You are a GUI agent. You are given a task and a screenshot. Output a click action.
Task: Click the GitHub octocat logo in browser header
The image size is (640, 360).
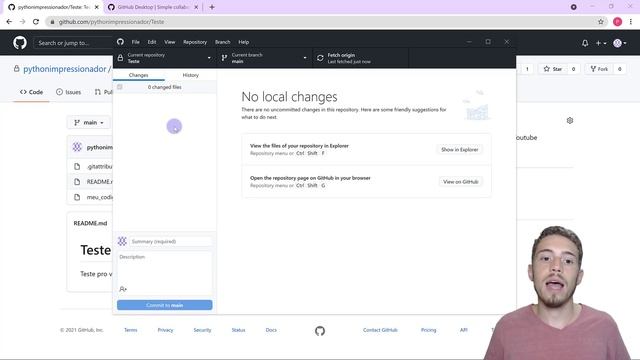click(x=20, y=42)
